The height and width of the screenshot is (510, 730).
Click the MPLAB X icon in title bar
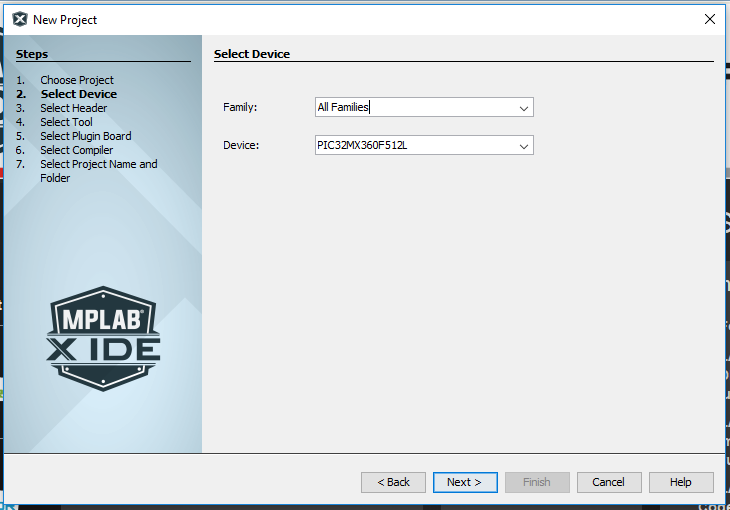[x=20, y=20]
